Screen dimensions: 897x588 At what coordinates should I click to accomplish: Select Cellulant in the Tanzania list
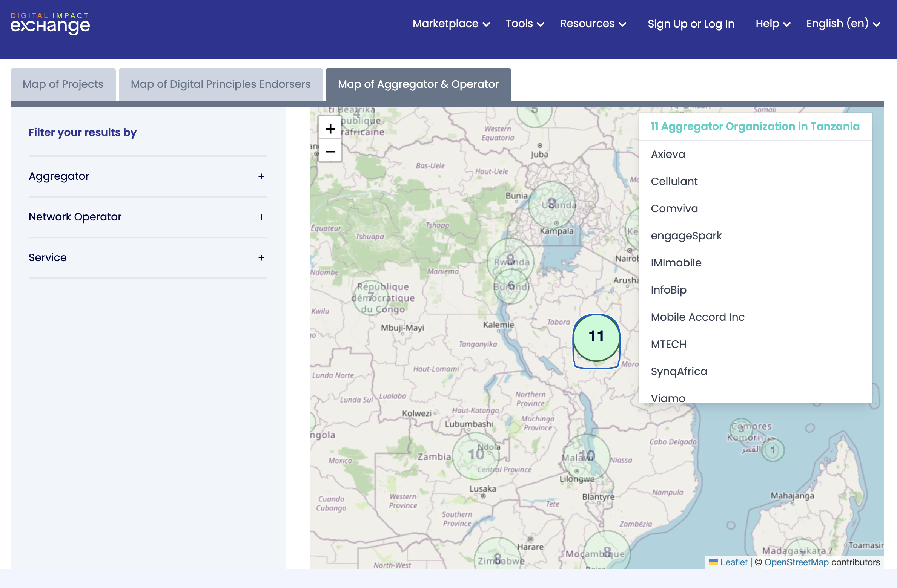(674, 181)
